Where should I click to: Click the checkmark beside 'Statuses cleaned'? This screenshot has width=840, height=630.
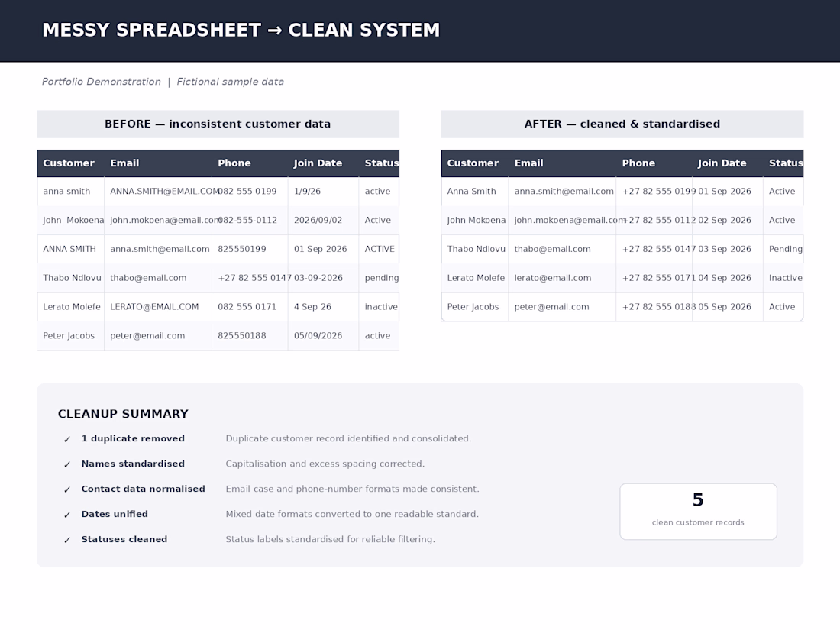[x=67, y=540]
